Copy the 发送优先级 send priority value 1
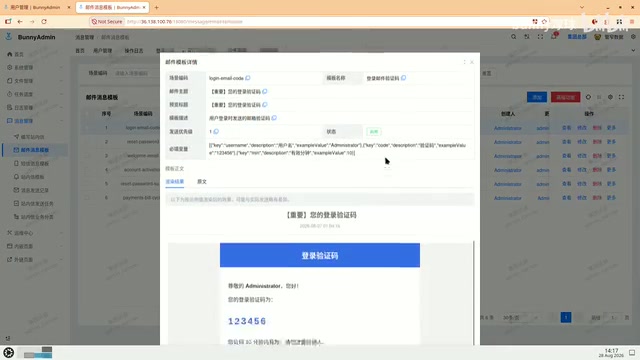Viewport: 640px width, 360px height. tap(216, 131)
